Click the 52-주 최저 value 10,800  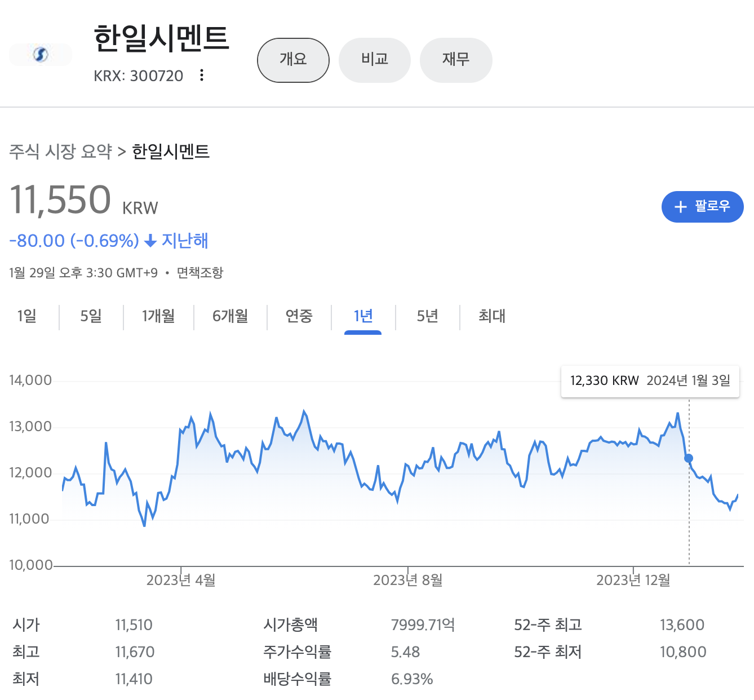(x=683, y=652)
